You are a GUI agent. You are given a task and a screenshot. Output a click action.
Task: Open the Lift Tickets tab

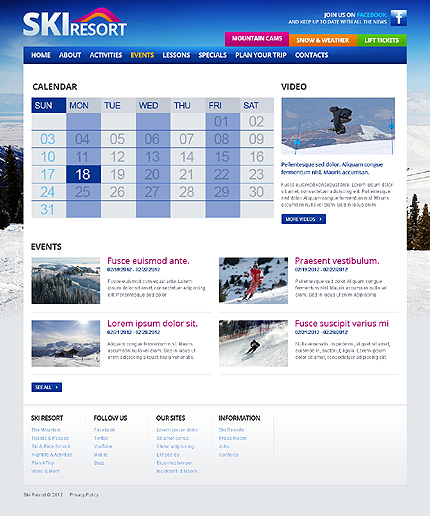click(382, 40)
